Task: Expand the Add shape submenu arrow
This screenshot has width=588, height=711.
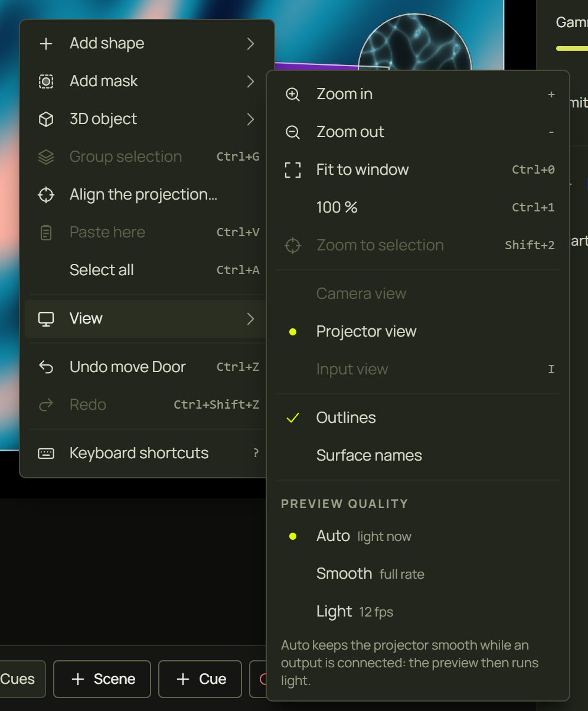Action: [x=251, y=44]
